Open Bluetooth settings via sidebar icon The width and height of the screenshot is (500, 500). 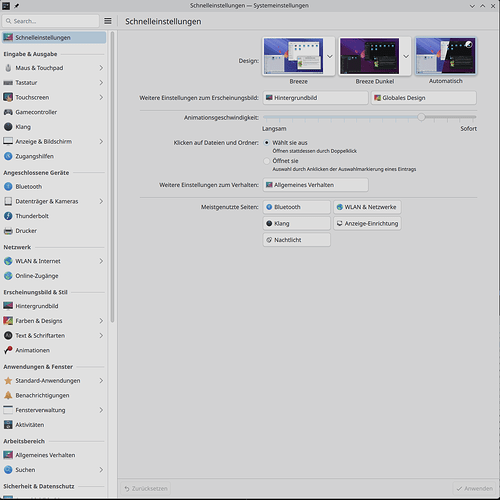click(x=8, y=187)
